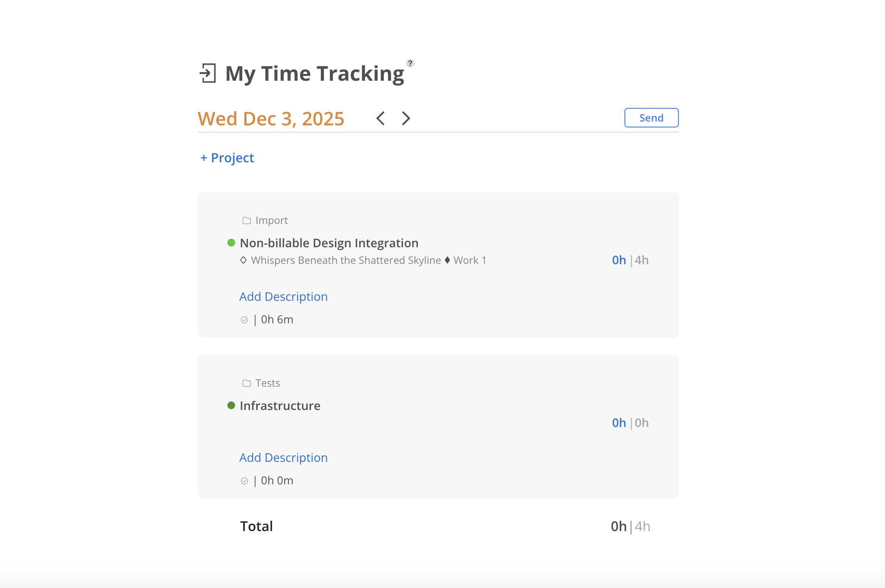Click the milestone diamond before Whispers Beneath
885x588 pixels.
tap(244, 260)
